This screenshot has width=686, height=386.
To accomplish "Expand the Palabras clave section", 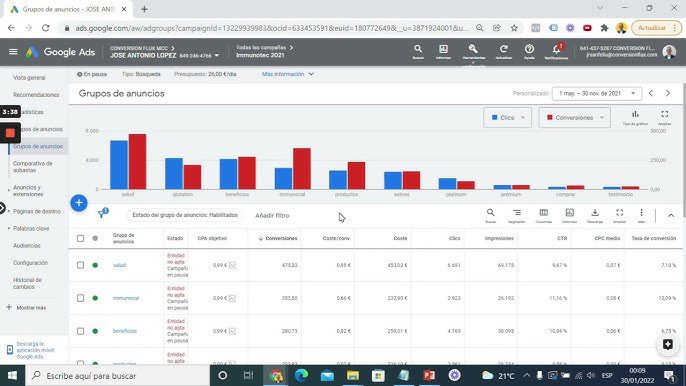I will (x=31, y=228).
